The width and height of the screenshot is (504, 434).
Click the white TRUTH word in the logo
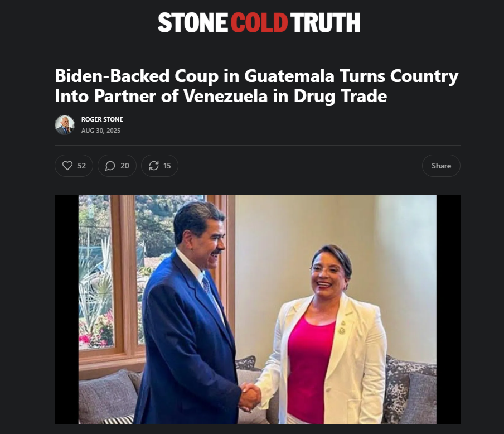325,22
